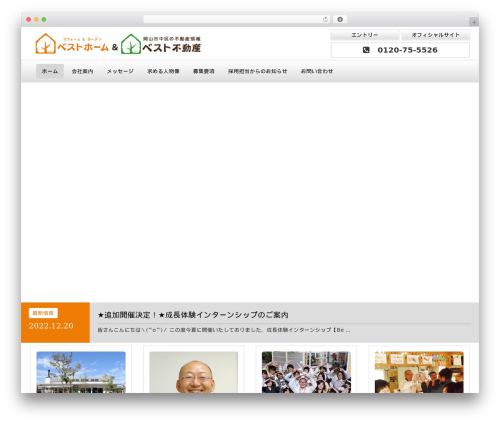500x423 pixels.
Task: Open the 会社案内 menu item
Action: click(x=82, y=71)
